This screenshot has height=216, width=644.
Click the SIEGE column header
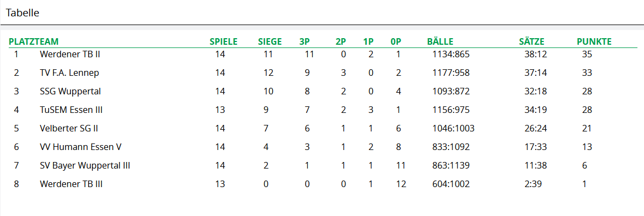click(270, 41)
